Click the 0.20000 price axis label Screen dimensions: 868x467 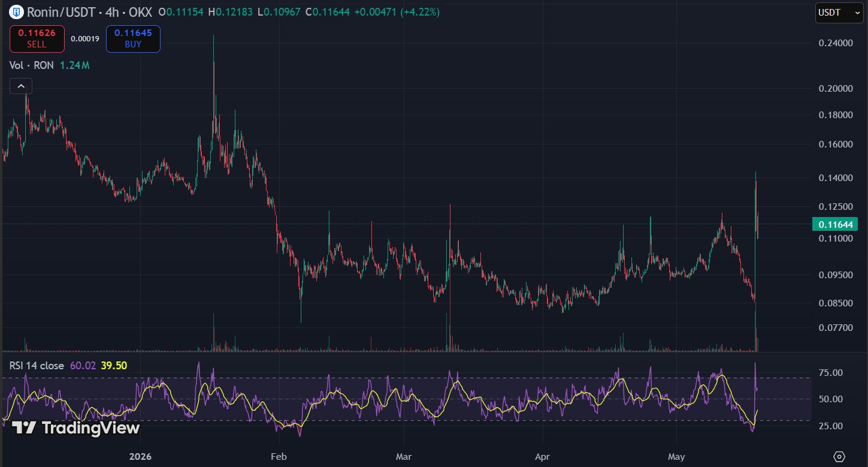[835, 88]
